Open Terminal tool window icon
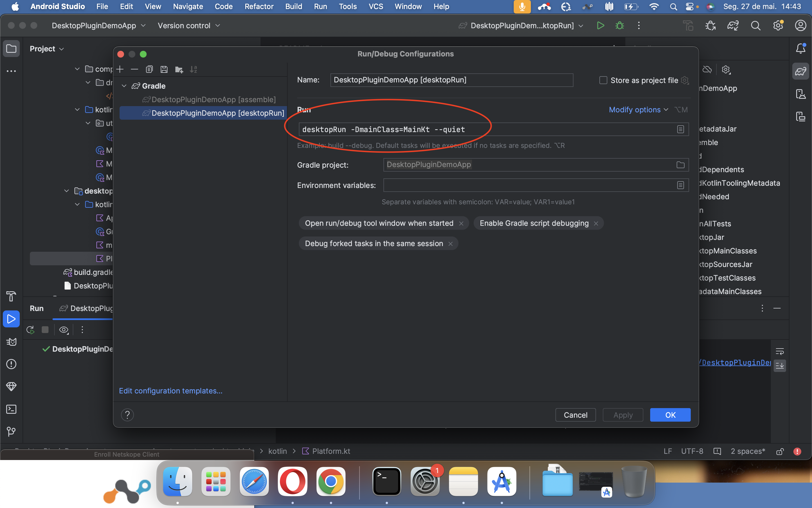The height and width of the screenshot is (508, 812). 11,409
